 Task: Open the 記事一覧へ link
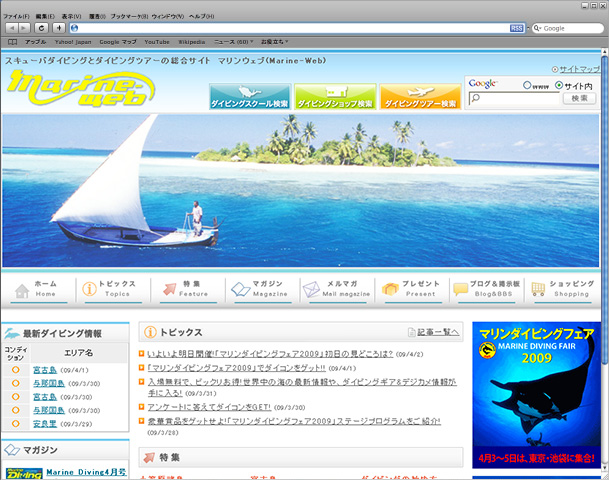pyautogui.click(x=438, y=332)
